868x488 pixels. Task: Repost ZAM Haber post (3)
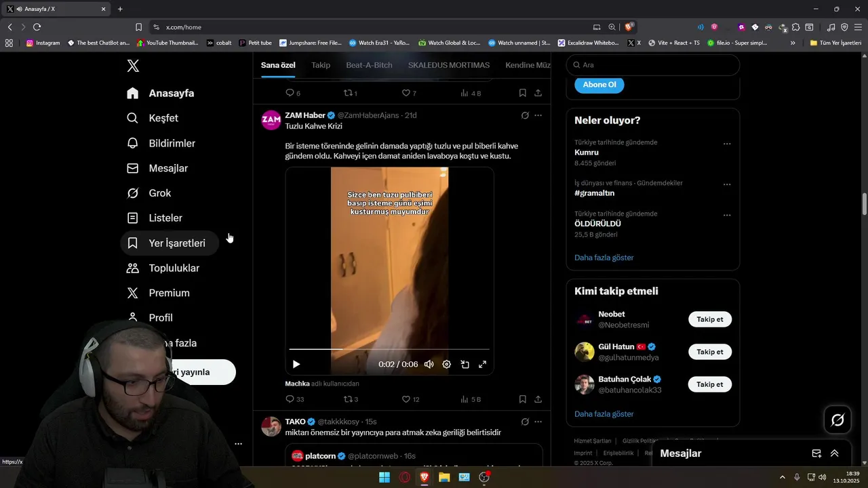point(351,399)
